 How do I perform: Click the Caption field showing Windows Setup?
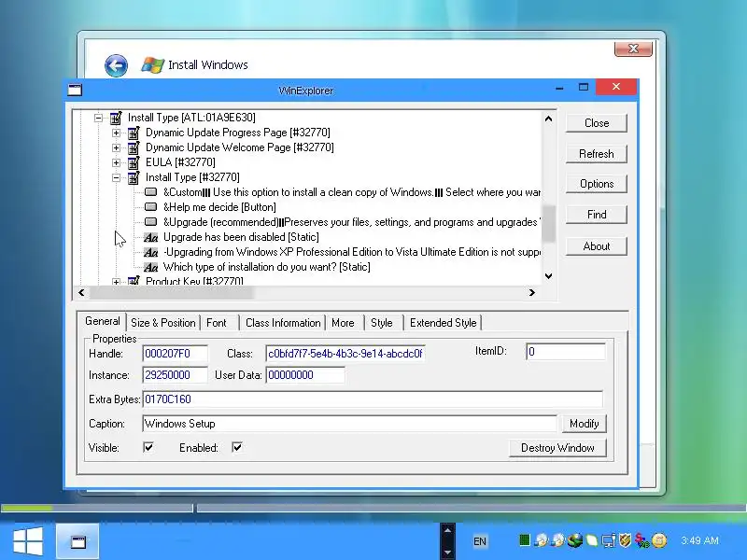click(x=349, y=424)
